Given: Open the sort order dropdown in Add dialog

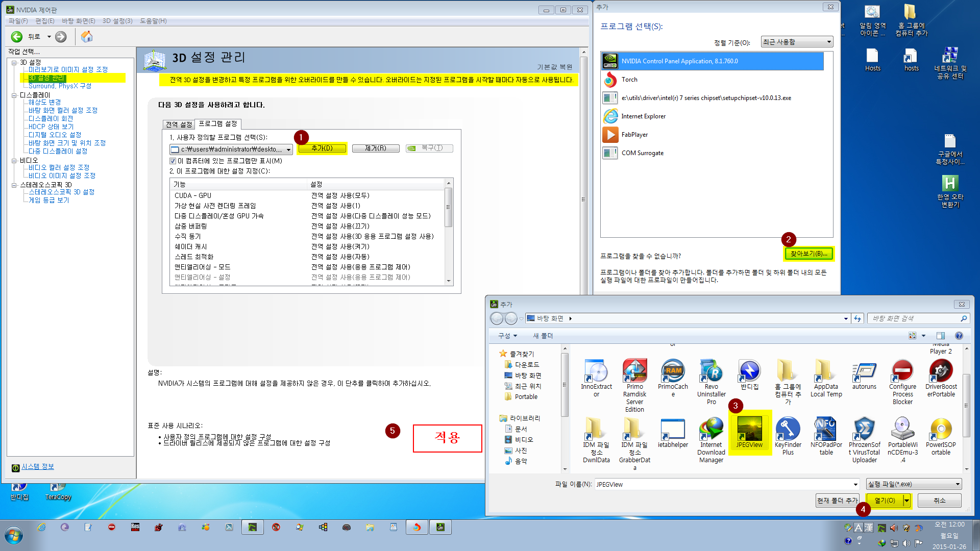Looking at the screenshot, I should [x=797, y=42].
